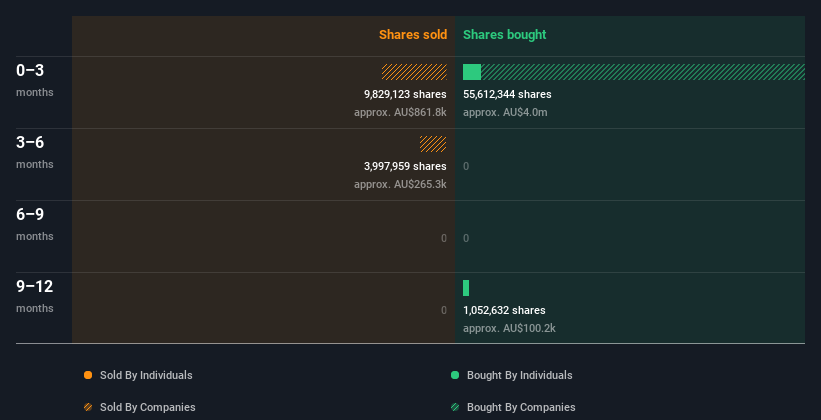Click the 'Bought By Individuals' legend label
The height and width of the screenshot is (420, 821).
[x=519, y=375]
